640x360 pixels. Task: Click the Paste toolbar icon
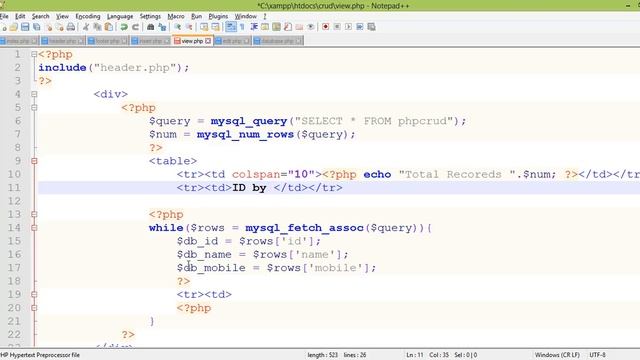pos(109,27)
